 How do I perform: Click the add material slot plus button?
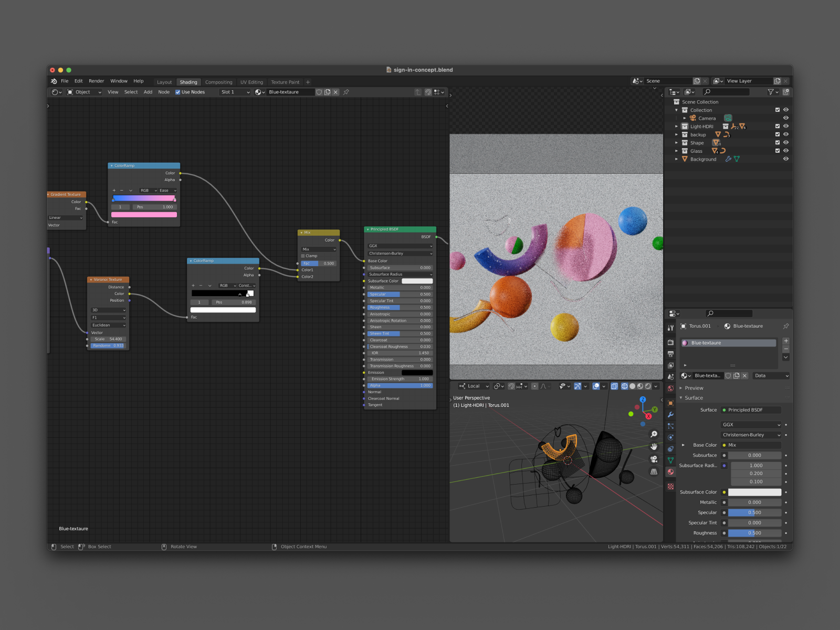pyautogui.click(x=786, y=341)
